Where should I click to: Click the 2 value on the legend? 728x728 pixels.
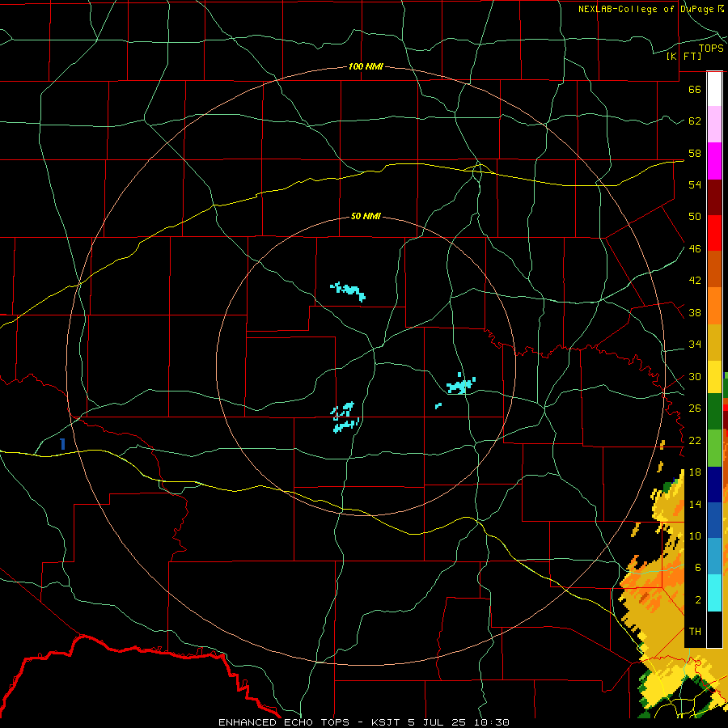[697, 600]
